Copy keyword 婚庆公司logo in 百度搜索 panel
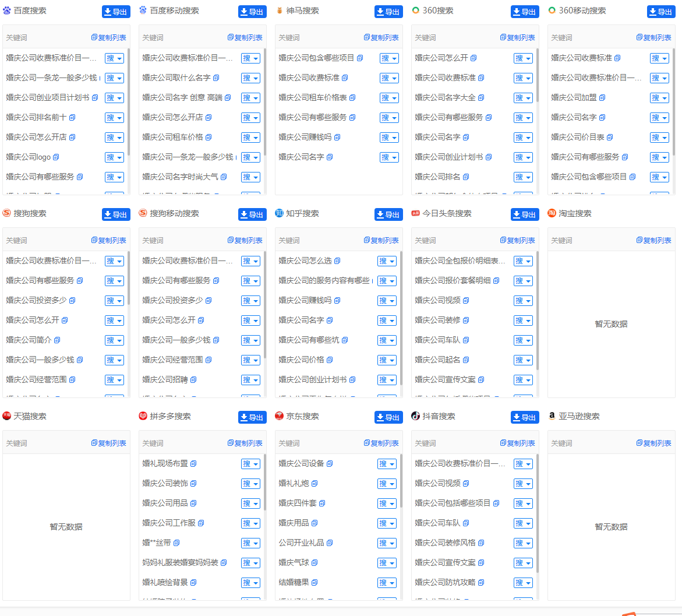 tap(56, 157)
